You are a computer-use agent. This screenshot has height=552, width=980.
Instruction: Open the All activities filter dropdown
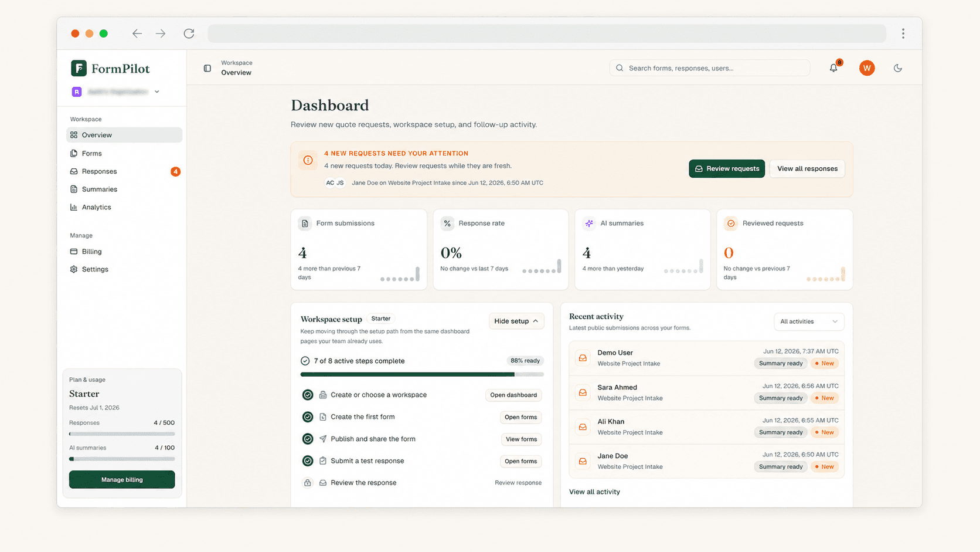click(809, 321)
